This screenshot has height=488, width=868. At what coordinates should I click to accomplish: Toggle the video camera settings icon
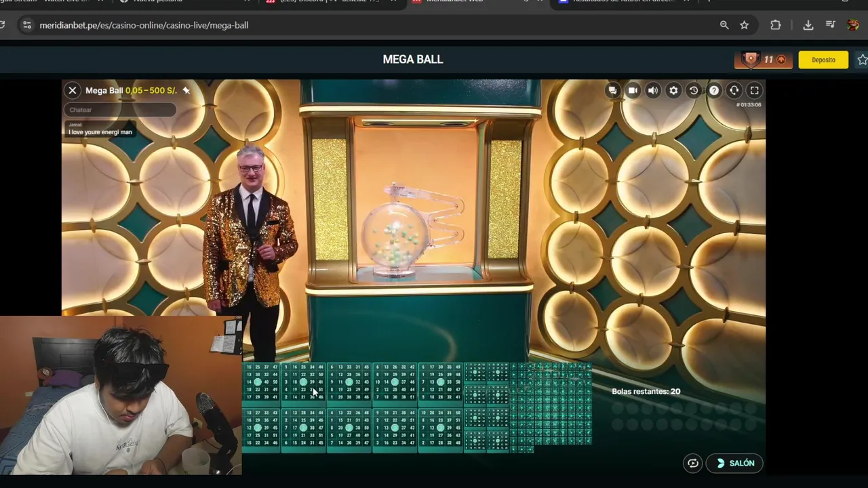click(x=633, y=90)
